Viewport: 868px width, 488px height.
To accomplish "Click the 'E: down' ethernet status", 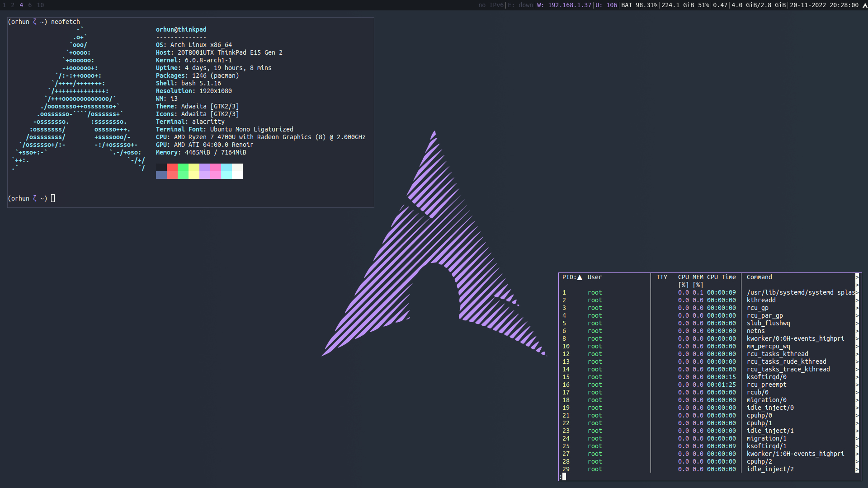I will tap(520, 5).
